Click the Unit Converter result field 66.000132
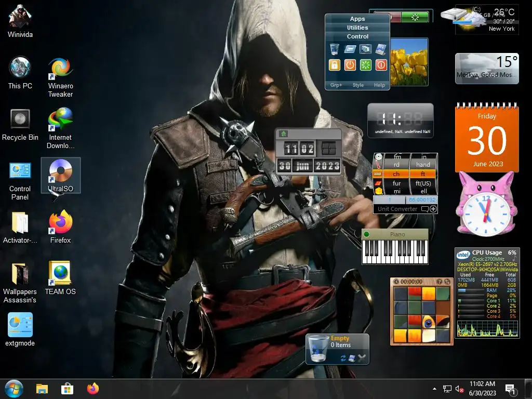Screen dimensions: 532x399 [422, 200]
